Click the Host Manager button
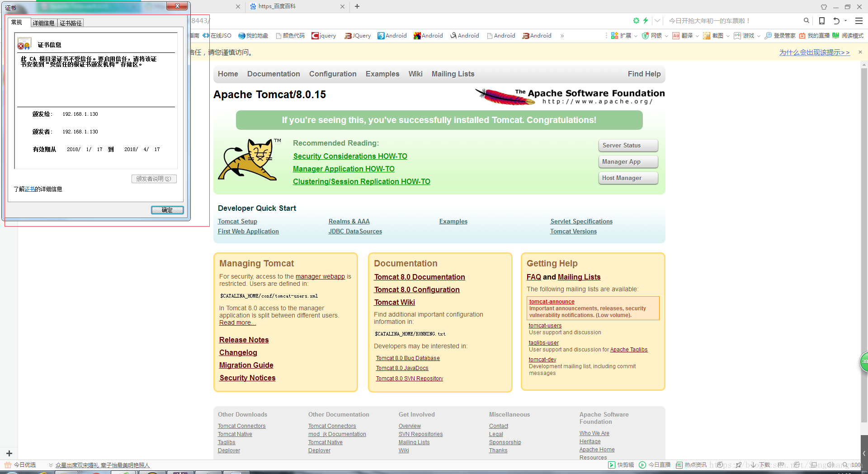 (x=628, y=178)
